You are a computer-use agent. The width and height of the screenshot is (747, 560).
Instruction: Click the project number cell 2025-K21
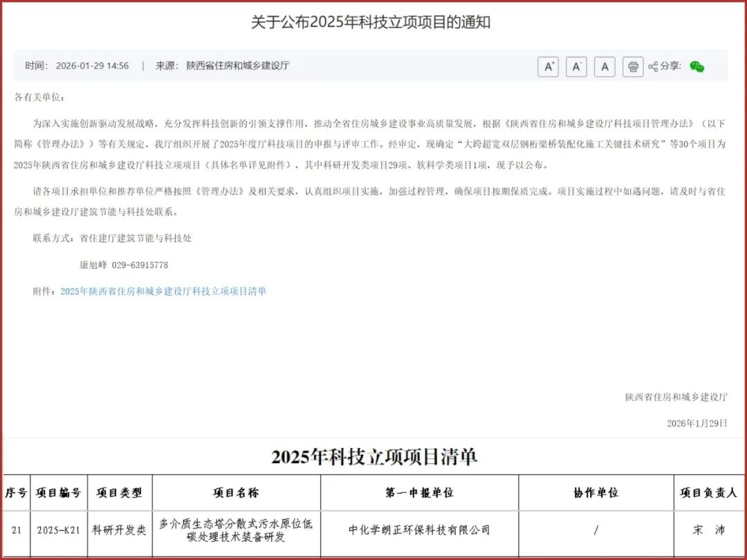point(59,530)
